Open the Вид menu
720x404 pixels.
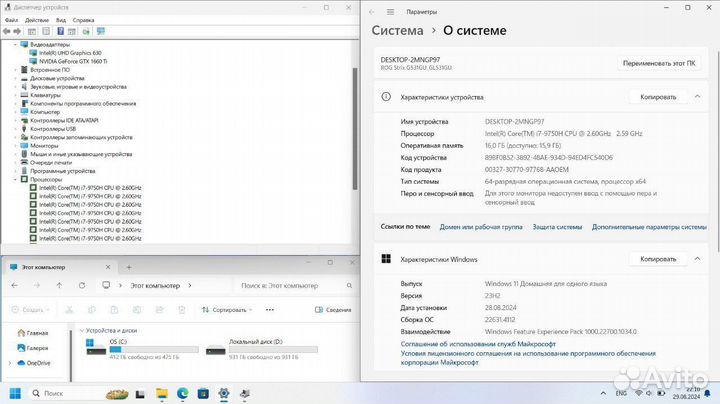tap(61, 20)
